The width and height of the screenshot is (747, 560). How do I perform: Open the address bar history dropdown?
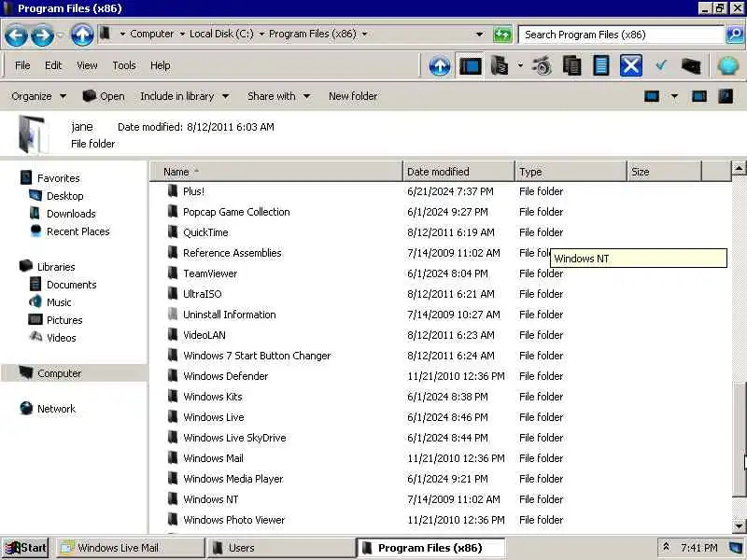coord(479,35)
